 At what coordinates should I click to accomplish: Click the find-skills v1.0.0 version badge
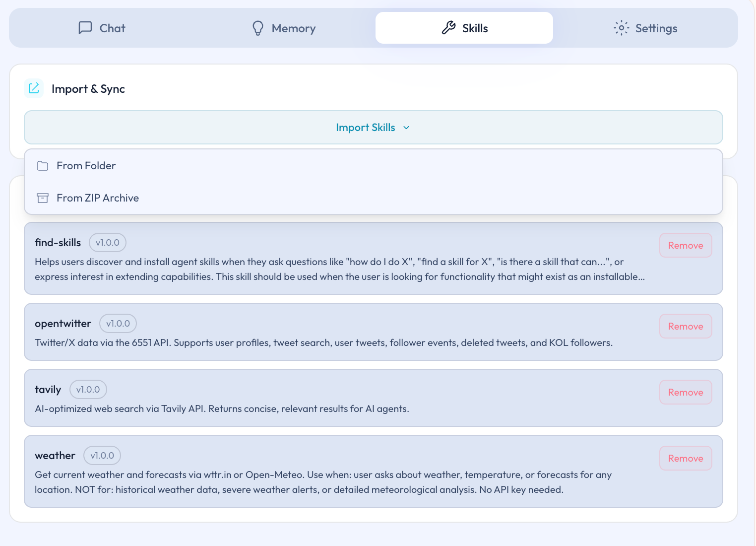pyautogui.click(x=107, y=243)
